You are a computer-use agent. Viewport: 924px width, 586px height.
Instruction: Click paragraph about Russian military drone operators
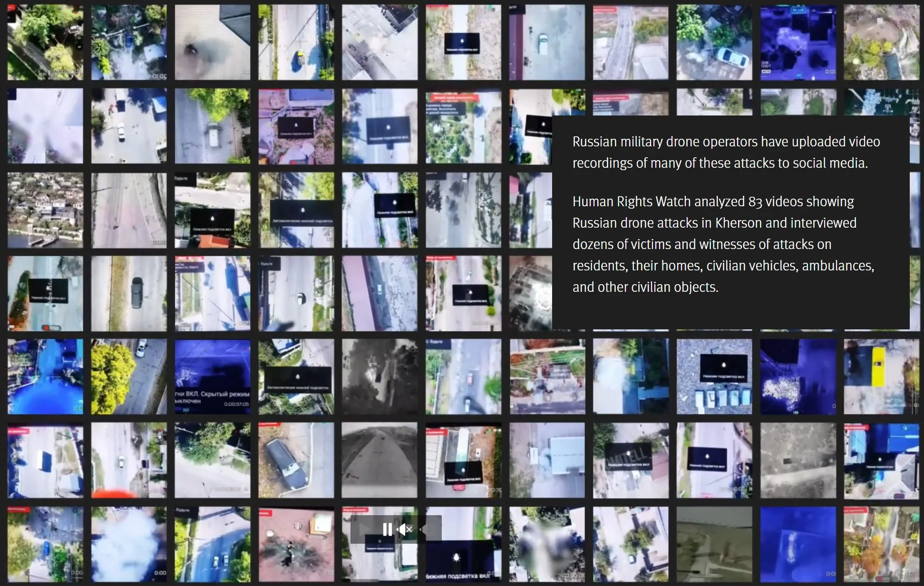tap(726, 152)
